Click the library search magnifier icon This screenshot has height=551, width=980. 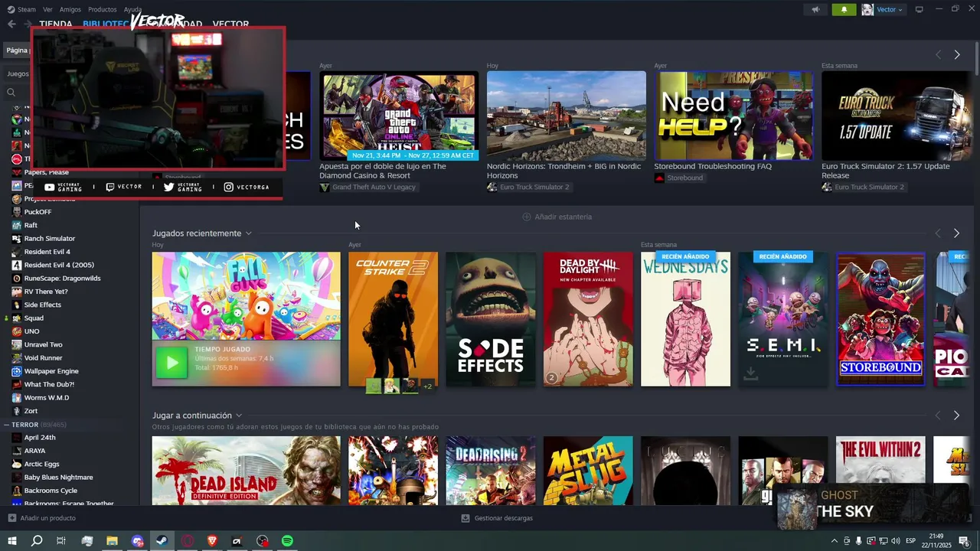(11, 92)
